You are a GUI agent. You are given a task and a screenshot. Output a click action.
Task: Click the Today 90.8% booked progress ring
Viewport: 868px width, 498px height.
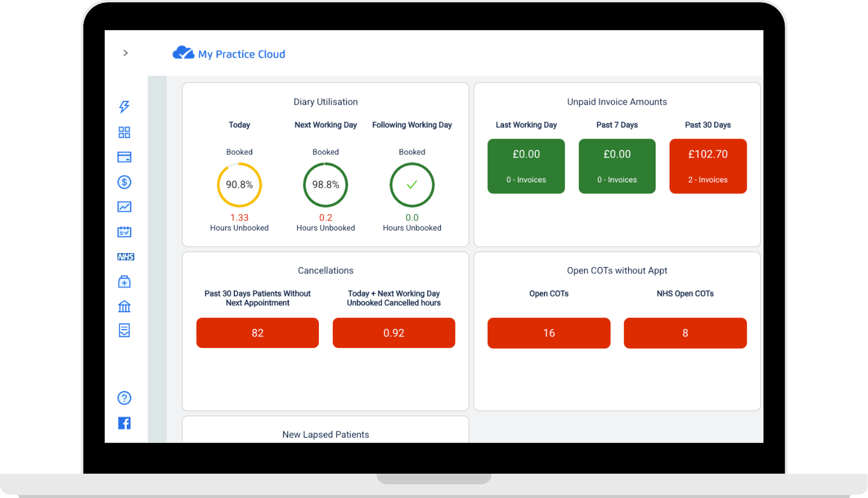pyautogui.click(x=240, y=185)
